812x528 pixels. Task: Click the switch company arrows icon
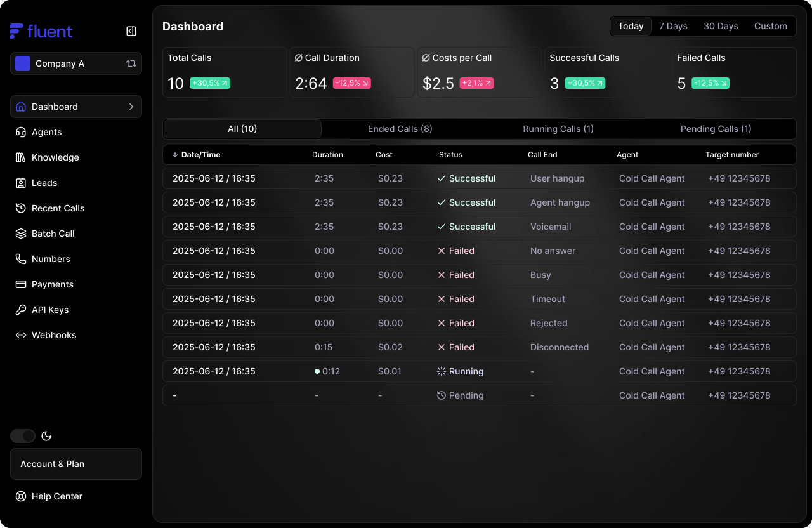pyautogui.click(x=131, y=63)
